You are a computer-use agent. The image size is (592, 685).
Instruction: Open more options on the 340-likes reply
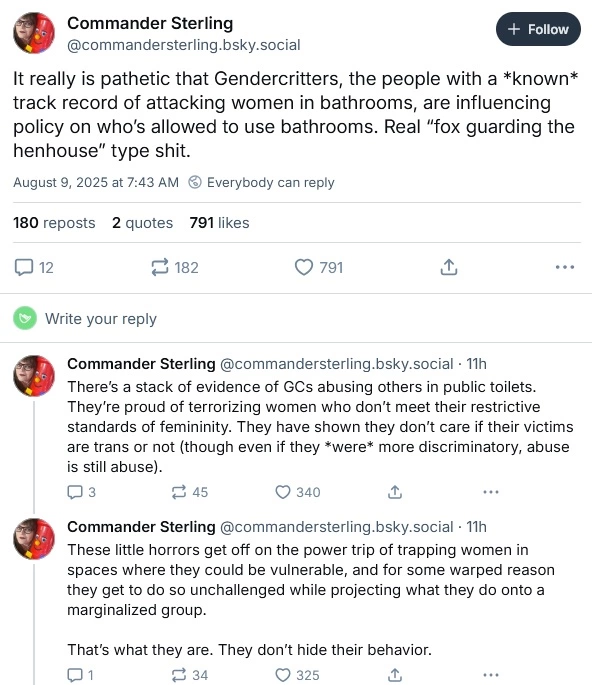[x=491, y=492]
